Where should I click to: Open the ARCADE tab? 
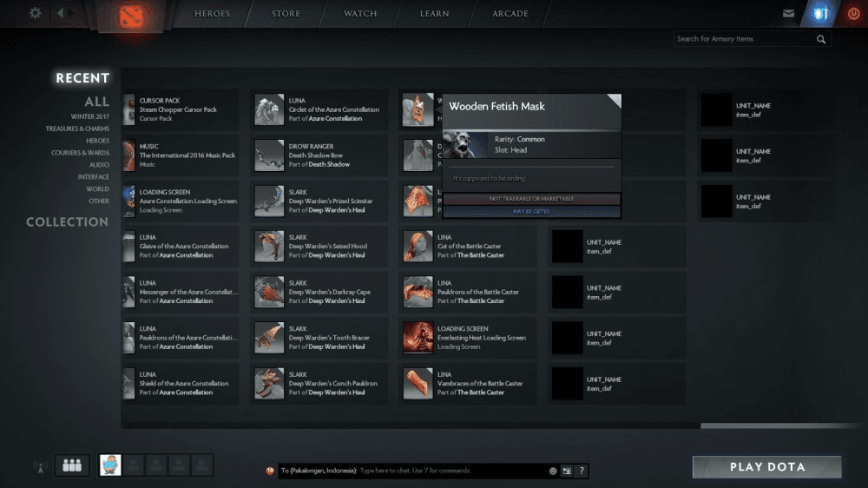click(510, 13)
